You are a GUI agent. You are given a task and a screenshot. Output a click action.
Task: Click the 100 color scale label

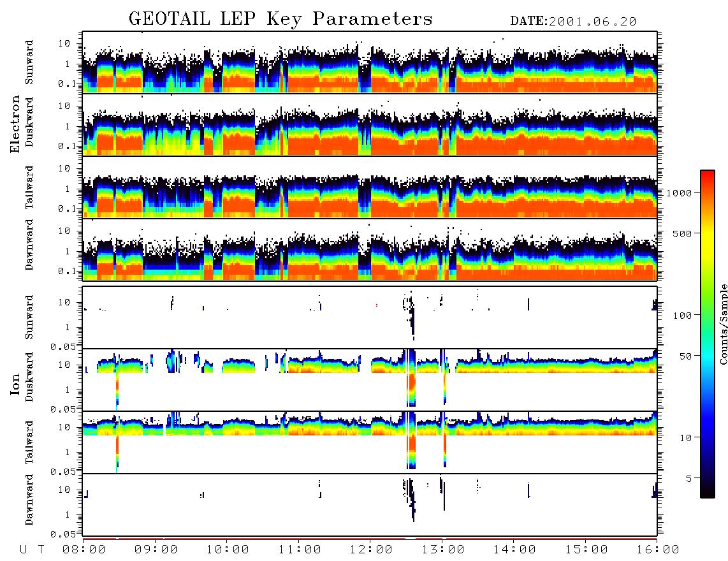tap(682, 316)
